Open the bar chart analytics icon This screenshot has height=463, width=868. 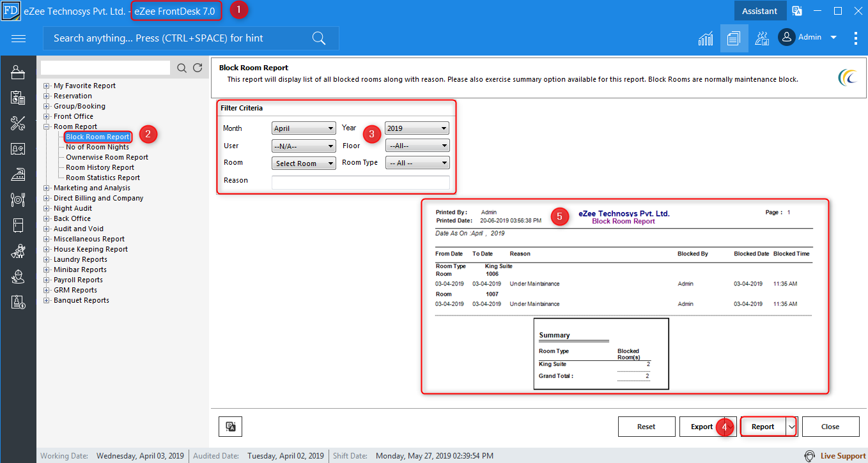point(706,38)
